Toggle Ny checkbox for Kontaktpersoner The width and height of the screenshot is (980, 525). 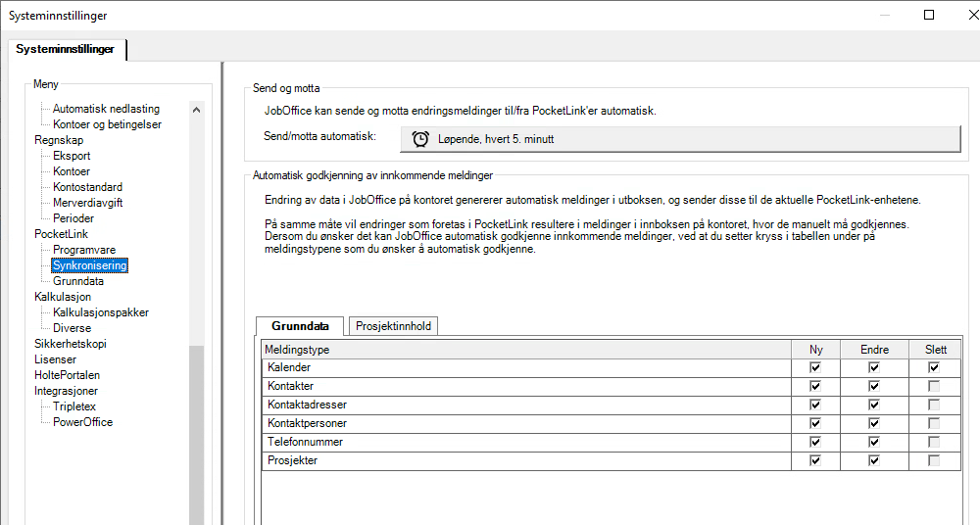tap(815, 423)
